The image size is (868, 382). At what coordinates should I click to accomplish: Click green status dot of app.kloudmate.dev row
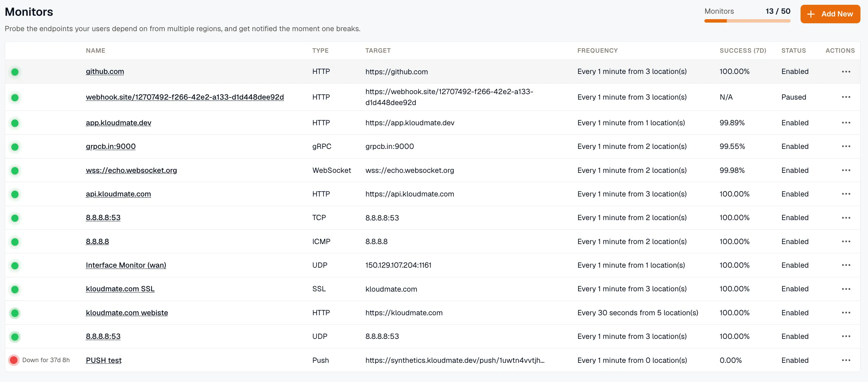tap(15, 123)
